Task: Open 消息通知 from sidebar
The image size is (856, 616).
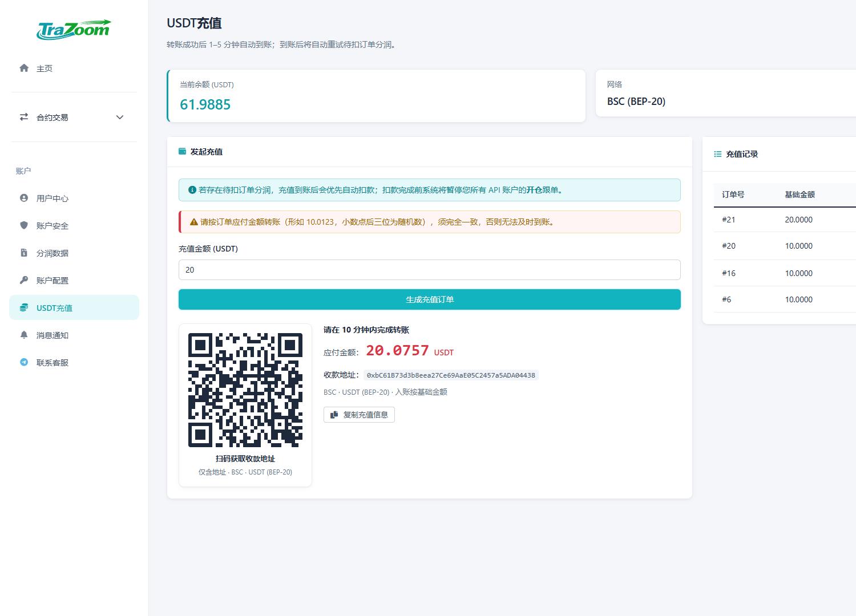Action: [x=74, y=335]
